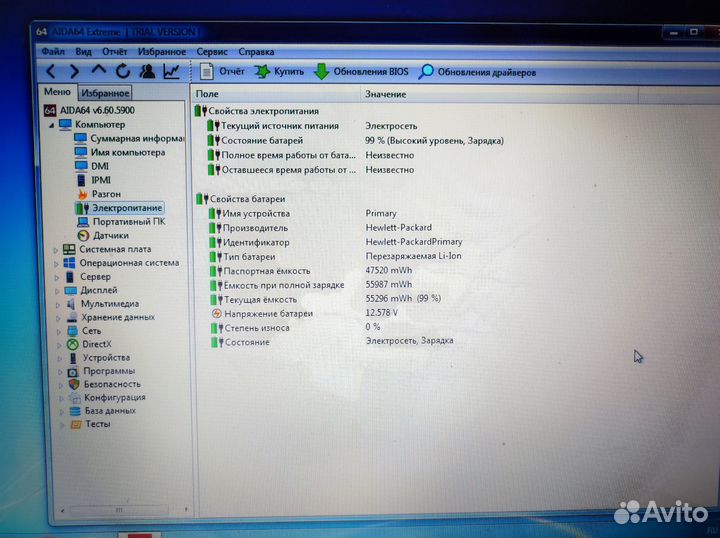Expand the Дисплей node
The width and height of the screenshot is (720, 538).
(x=57, y=291)
